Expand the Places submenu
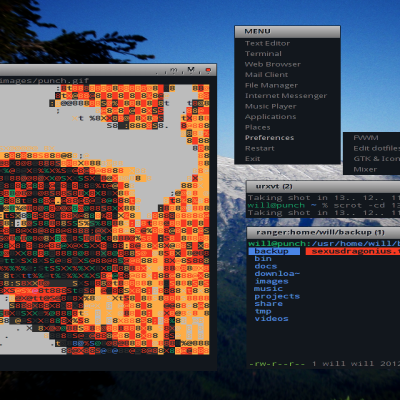This screenshot has width=400, height=400. tap(258, 127)
